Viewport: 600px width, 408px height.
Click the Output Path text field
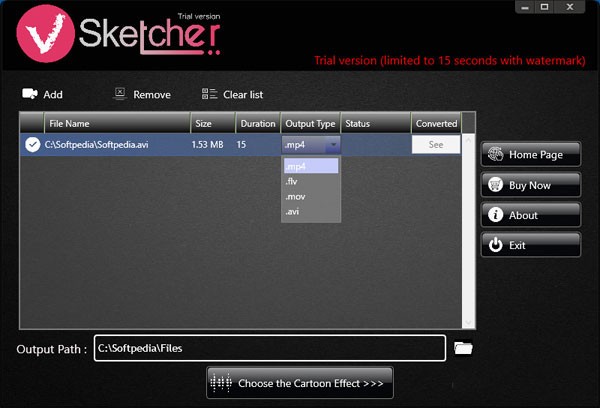[x=269, y=348]
